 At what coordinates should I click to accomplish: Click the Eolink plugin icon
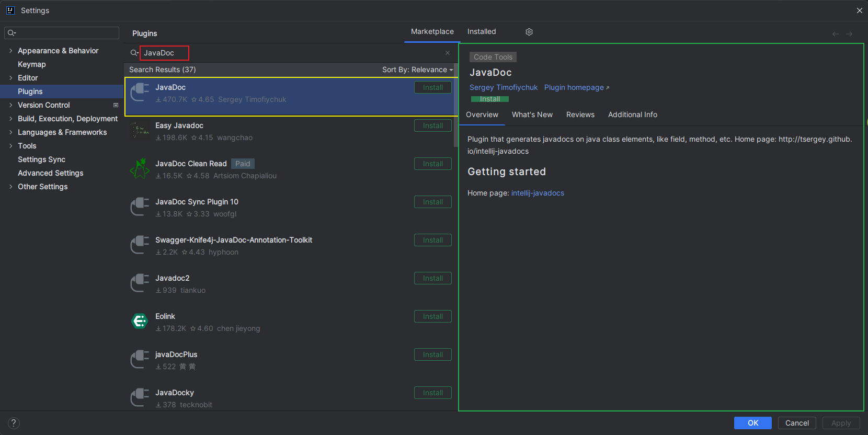pos(140,322)
